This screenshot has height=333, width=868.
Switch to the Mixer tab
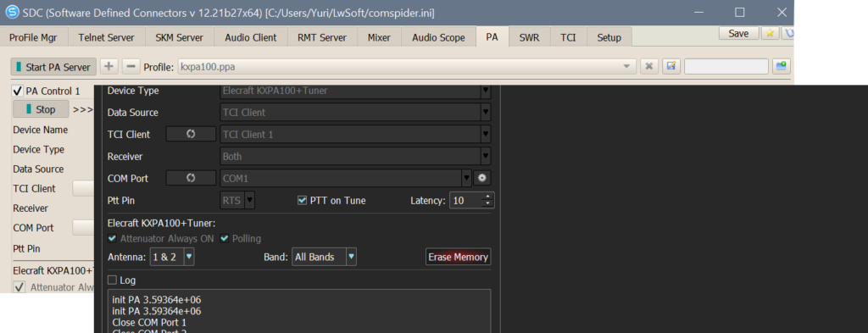[379, 37]
